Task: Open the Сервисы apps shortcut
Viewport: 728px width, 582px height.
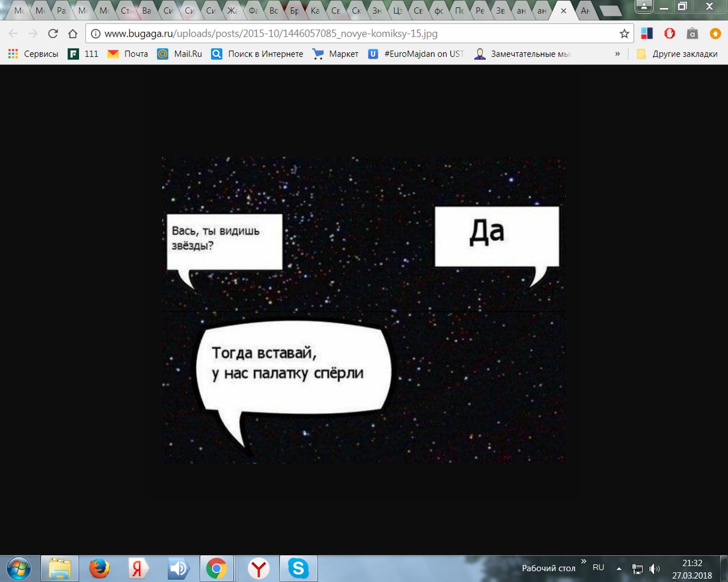Action: (x=33, y=54)
